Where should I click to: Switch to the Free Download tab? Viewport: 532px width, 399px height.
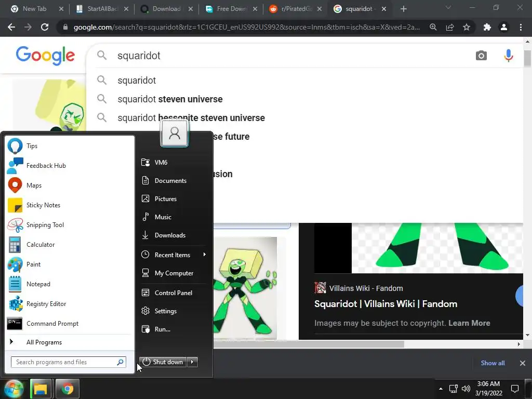(231, 9)
